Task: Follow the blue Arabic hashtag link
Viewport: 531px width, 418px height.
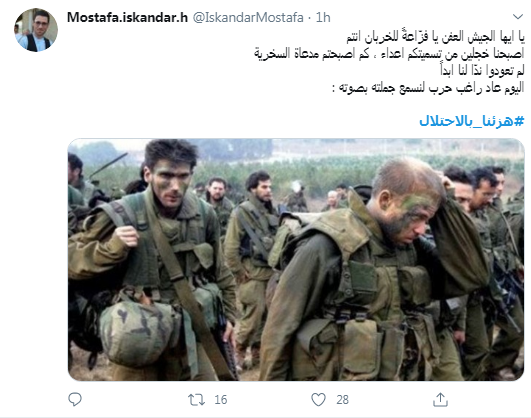Action: click(471, 121)
